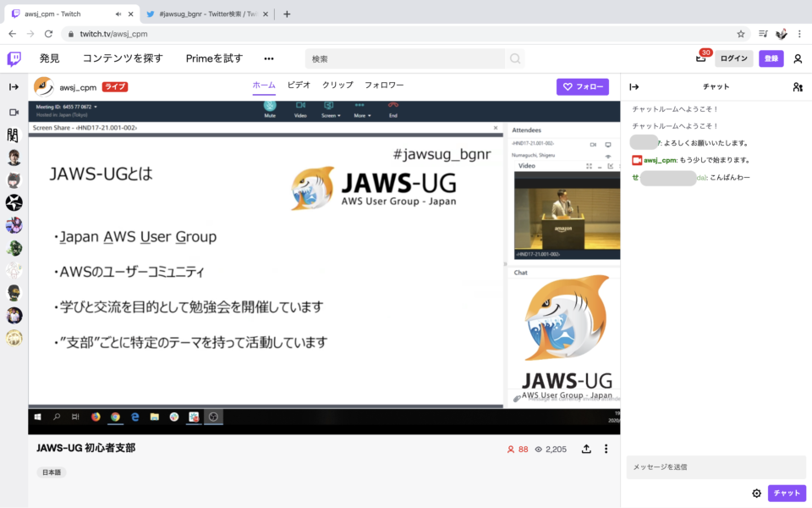The image size is (812, 508).
Task: Click the share stream upload icon
Action: 586,449
